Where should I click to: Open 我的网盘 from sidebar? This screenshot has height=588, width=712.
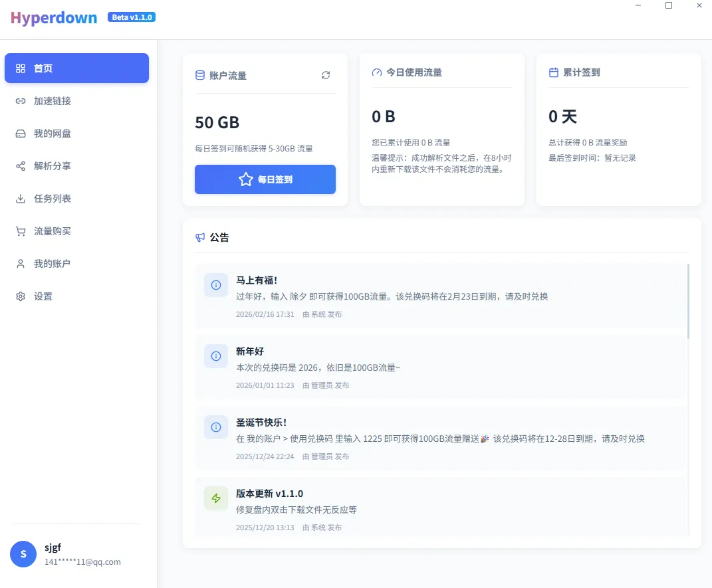coord(76,134)
